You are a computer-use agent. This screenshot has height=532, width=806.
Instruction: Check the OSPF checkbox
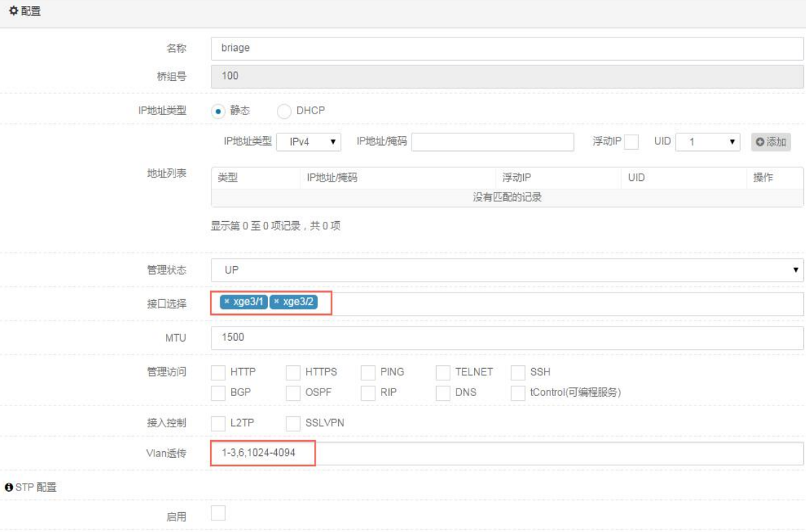293,393
